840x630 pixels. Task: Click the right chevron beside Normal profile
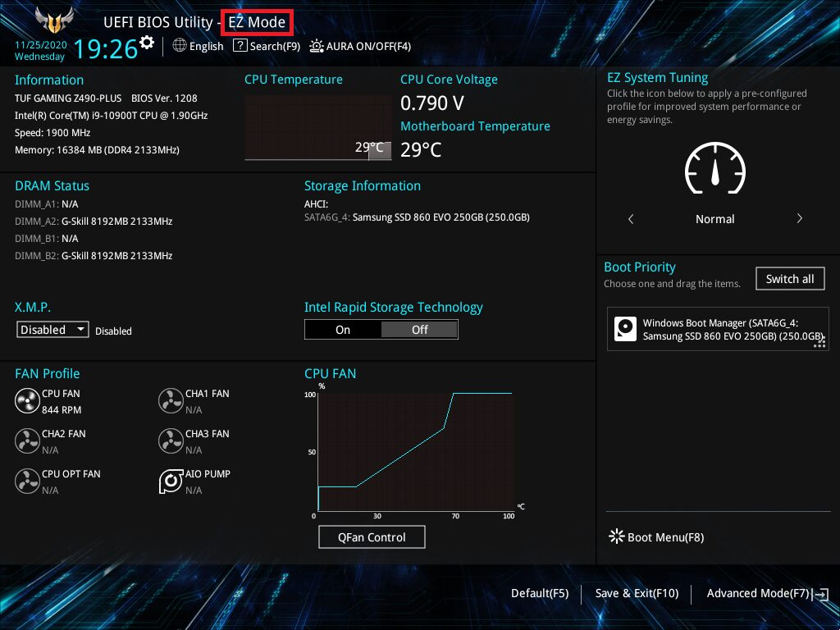800,218
